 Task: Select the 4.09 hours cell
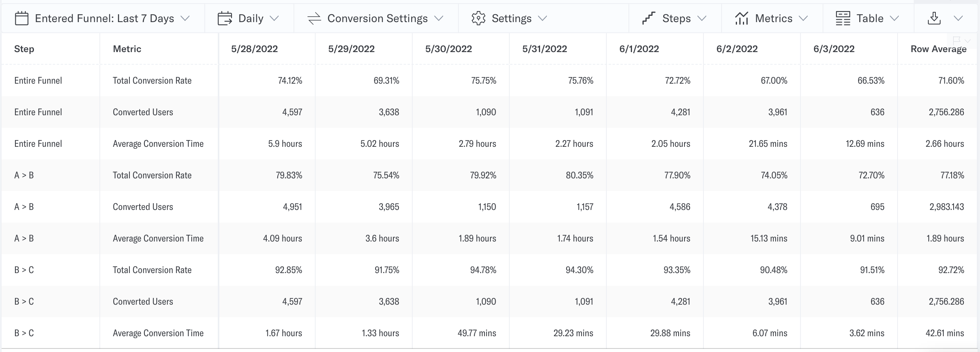pyautogui.click(x=282, y=238)
